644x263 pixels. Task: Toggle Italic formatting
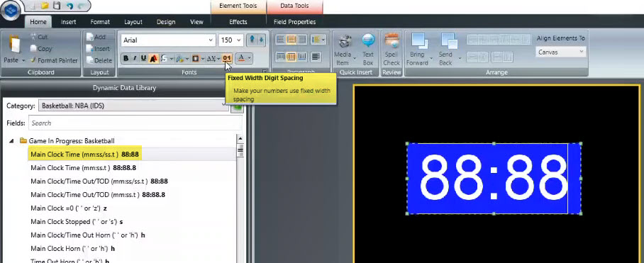(135, 59)
